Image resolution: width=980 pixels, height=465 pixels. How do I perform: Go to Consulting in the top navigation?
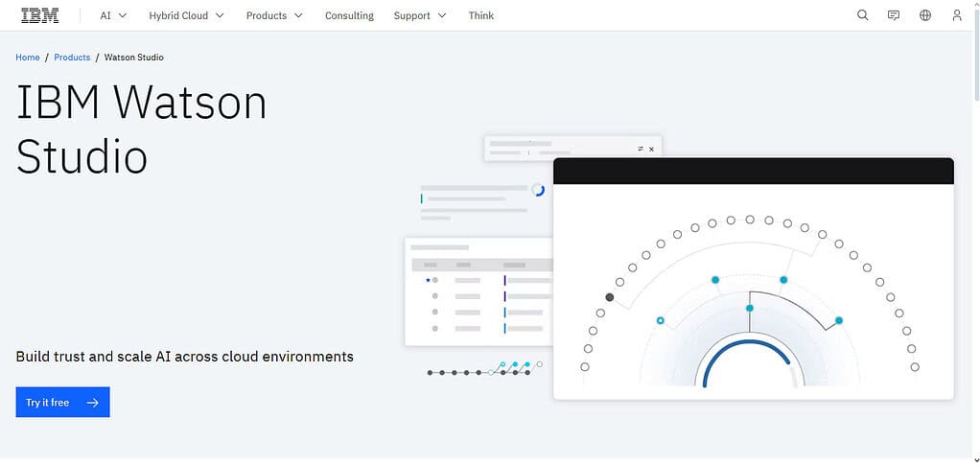pyautogui.click(x=349, y=15)
